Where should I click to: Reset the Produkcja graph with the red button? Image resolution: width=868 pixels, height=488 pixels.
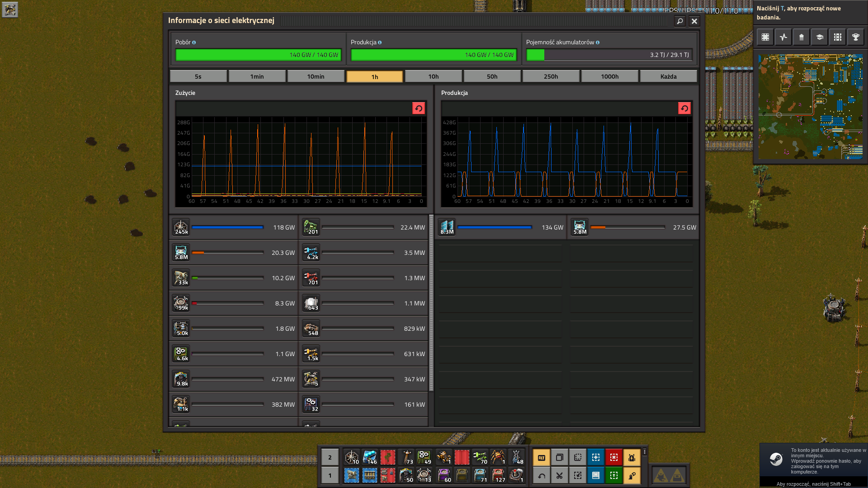click(x=684, y=108)
